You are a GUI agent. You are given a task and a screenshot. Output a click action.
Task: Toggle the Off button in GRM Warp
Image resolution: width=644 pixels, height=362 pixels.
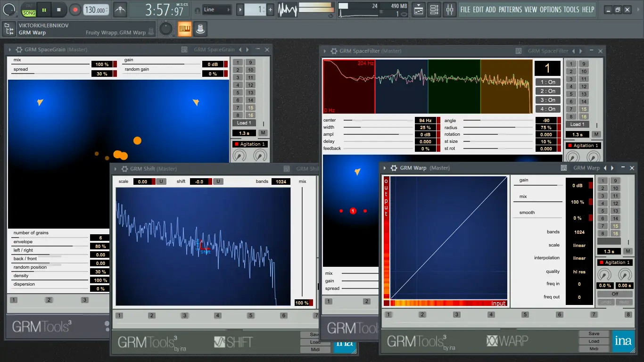pyautogui.click(x=615, y=294)
